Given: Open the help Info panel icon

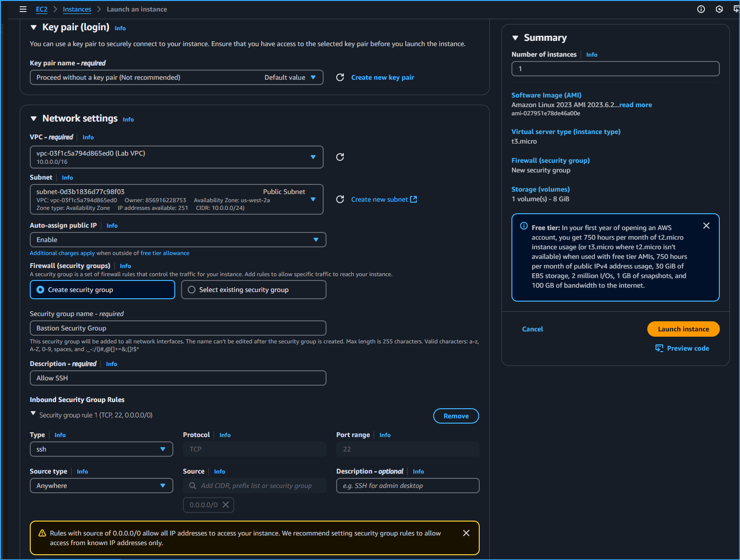Looking at the screenshot, I should [x=701, y=9].
